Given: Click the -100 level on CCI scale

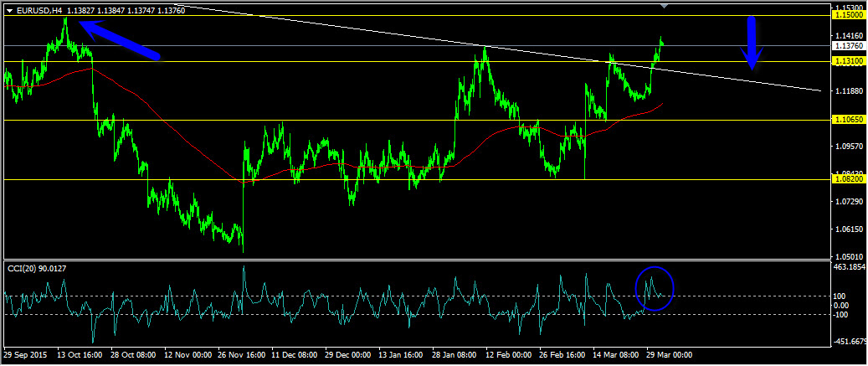Looking at the screenshot, I should click(x=843, y=315).
